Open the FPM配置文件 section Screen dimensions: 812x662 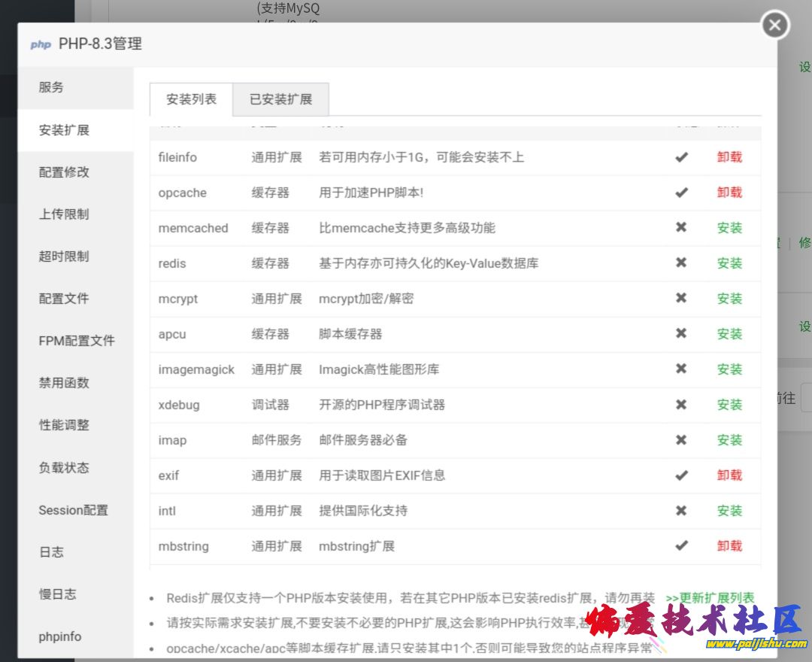click(76, 341)
